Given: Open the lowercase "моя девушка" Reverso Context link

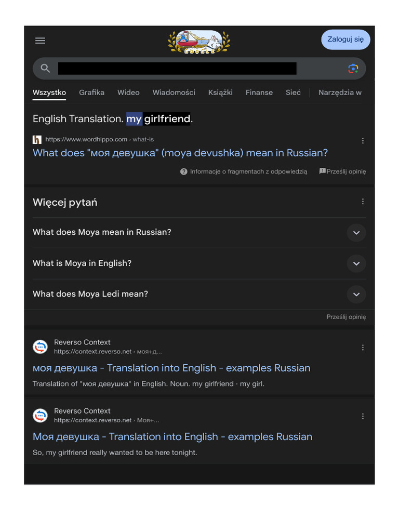Looking at the screenshot, I should 171,368.
